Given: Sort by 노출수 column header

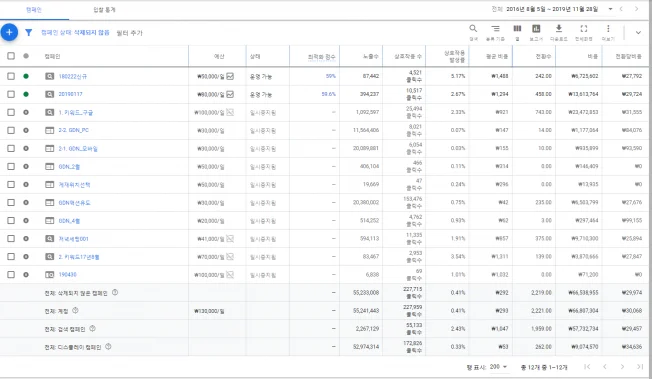Looking at the screenshot, I should [x=370, y=56].
